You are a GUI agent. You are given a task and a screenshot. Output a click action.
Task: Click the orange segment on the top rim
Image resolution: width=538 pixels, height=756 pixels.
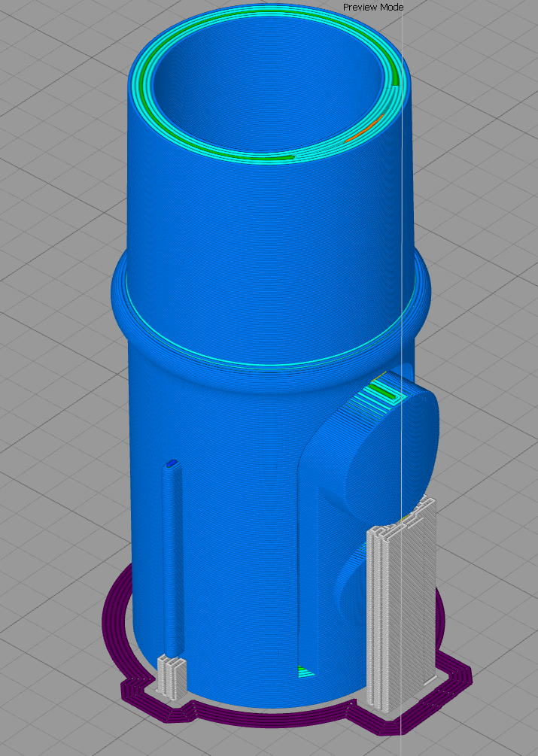(x=365, y=128)
